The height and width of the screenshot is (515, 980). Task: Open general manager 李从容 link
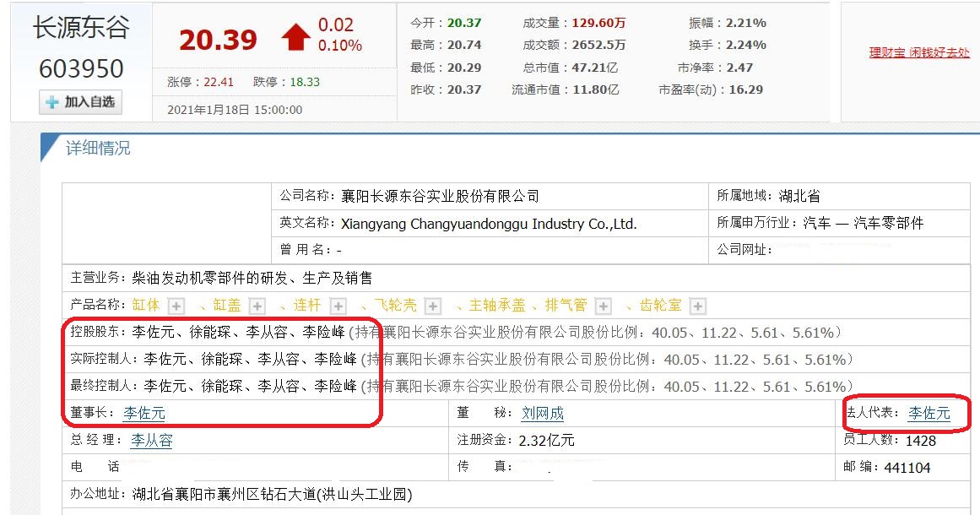151,441
